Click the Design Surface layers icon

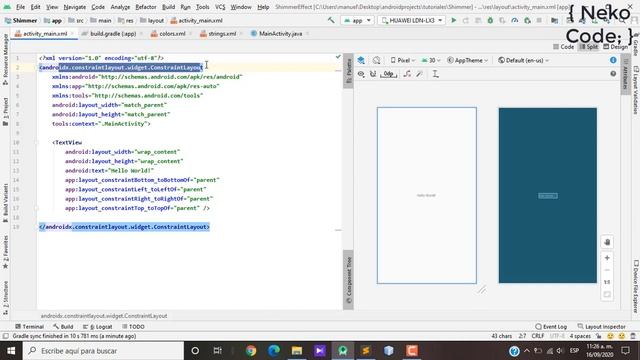pos(361,60)
